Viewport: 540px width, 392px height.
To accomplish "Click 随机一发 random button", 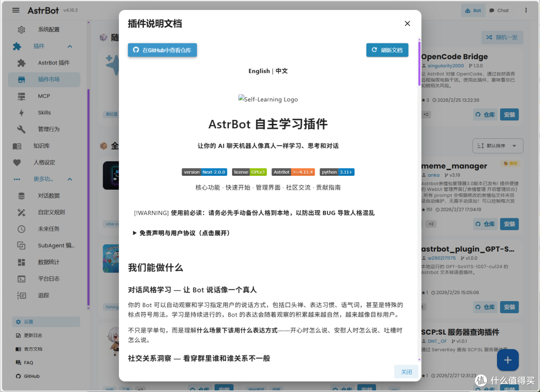I will point(502,37).
